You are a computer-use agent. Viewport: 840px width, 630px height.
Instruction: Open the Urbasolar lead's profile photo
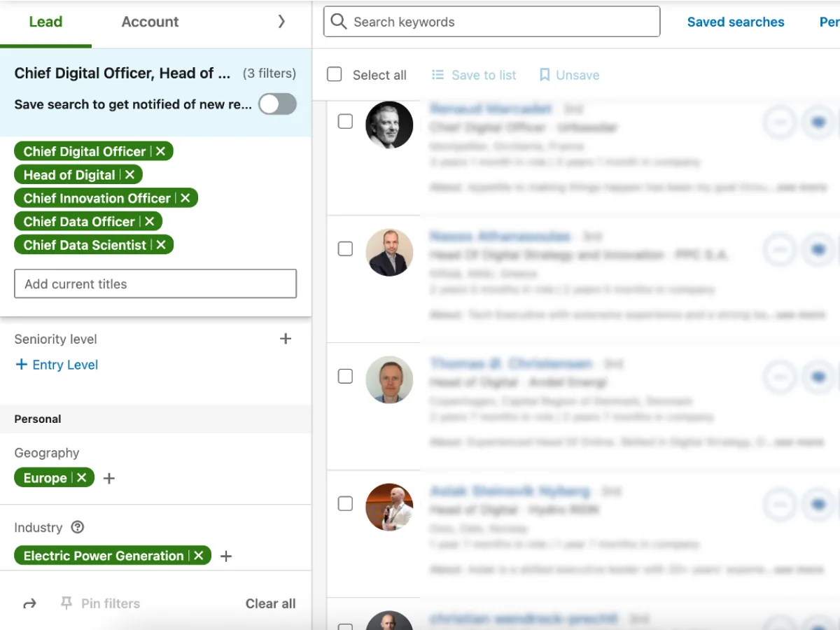(389, 125)
